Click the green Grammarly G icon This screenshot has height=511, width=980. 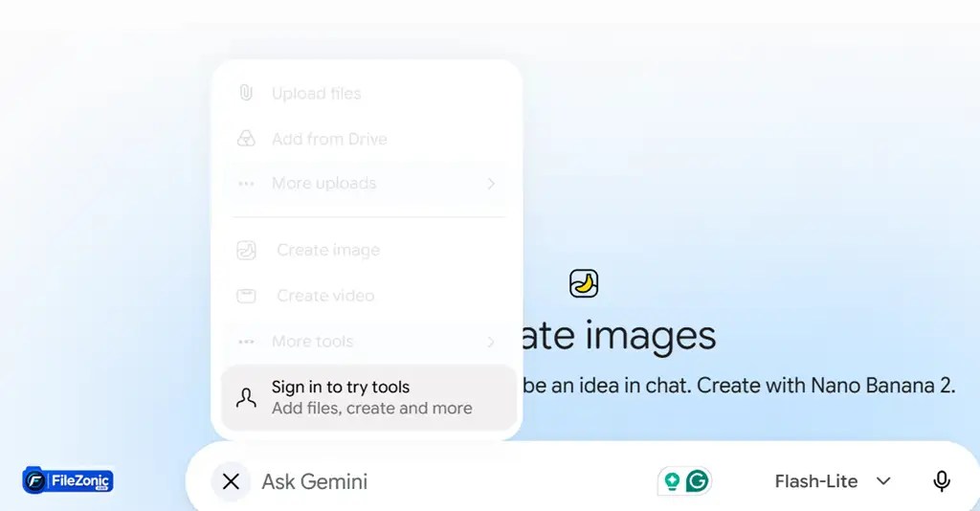(x=698, y=481)
